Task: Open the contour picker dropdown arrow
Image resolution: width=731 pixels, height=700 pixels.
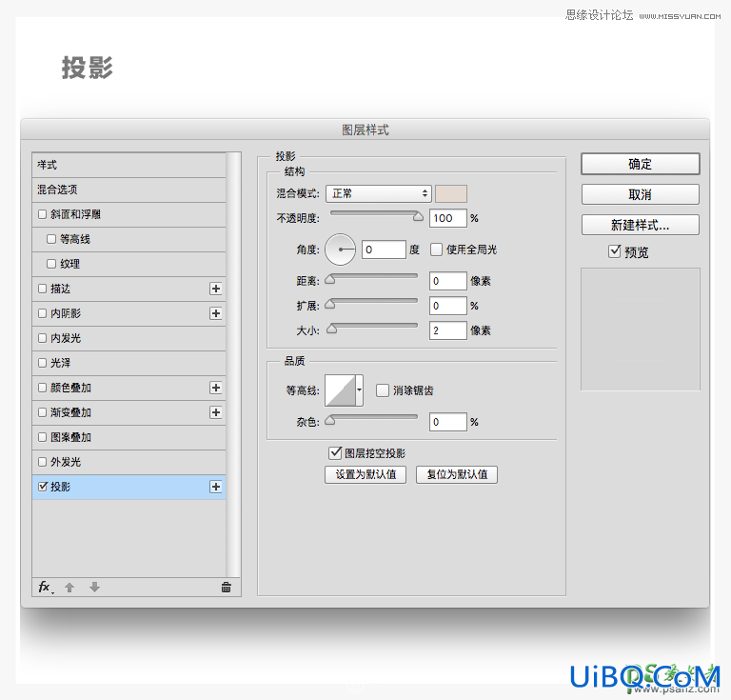Action: click(360, 390)
